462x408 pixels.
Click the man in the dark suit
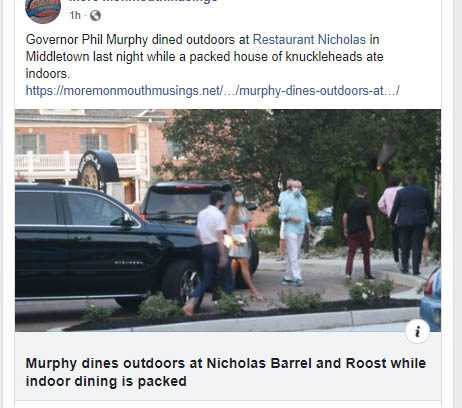click(412, 225)
